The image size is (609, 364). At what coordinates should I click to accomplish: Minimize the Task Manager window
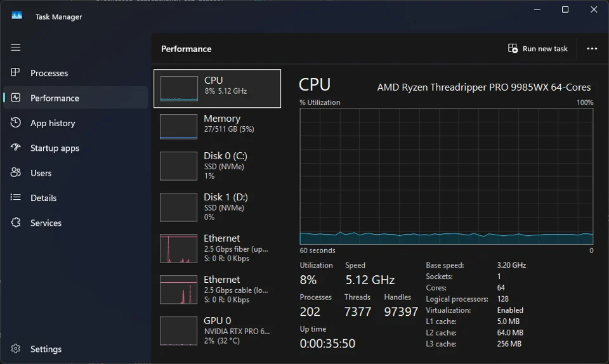[537, 10]
